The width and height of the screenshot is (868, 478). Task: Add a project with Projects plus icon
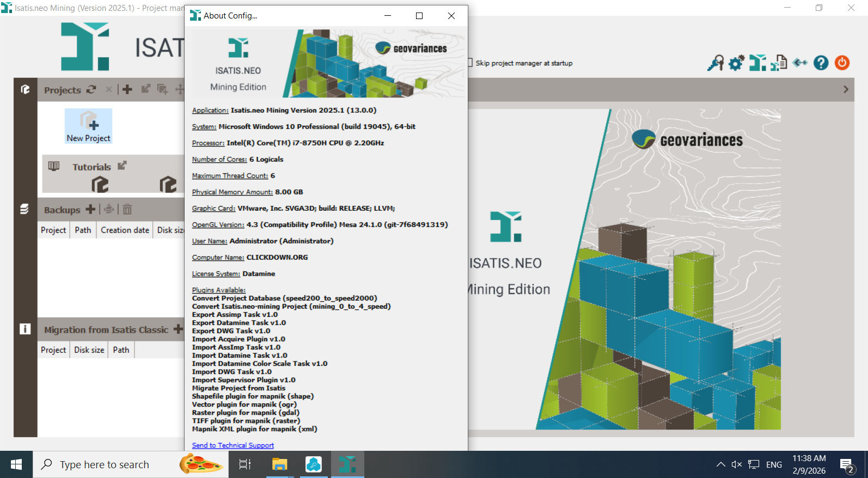tap(127, 89)
